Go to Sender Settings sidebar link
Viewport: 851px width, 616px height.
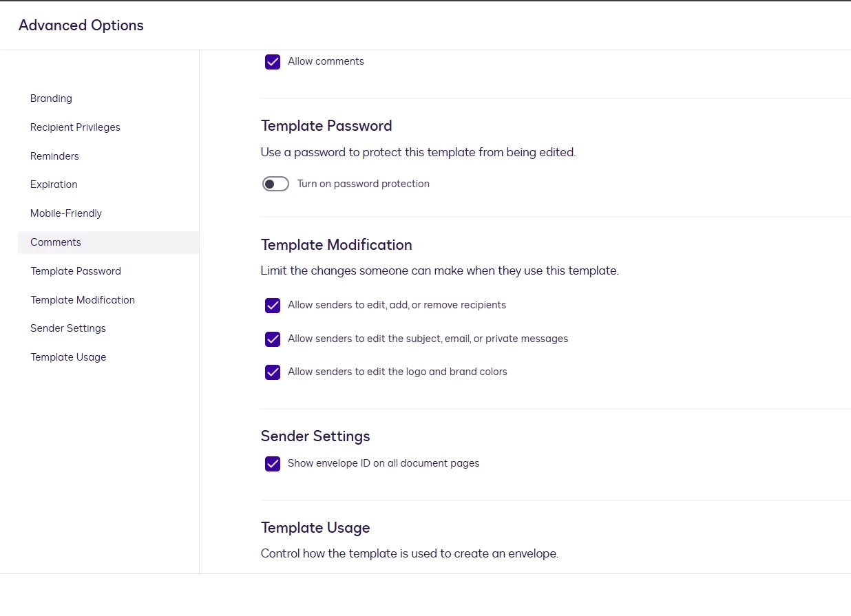coord(68,328)
